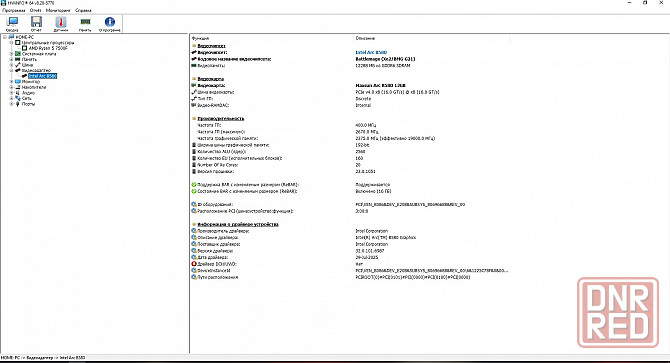This screenshot has width=670, height=363.
Task: Select Intel Arc B580 tree item
Action: coord(42,76)
